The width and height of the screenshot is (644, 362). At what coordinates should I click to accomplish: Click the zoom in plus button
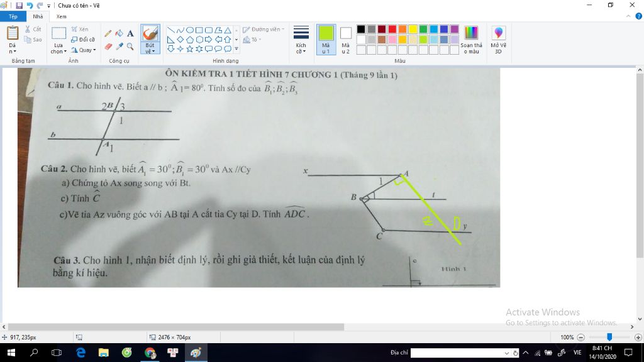pos(638,337)
